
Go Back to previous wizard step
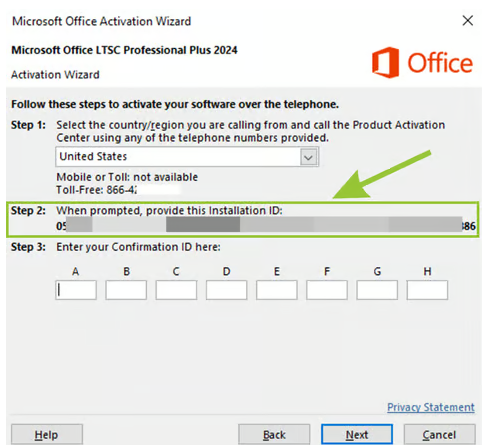pyautogui.click(x=274, y=435)
